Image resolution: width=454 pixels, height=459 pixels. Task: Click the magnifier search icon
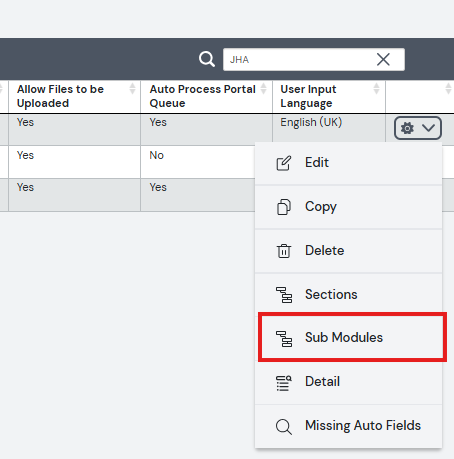click(207, 59)
